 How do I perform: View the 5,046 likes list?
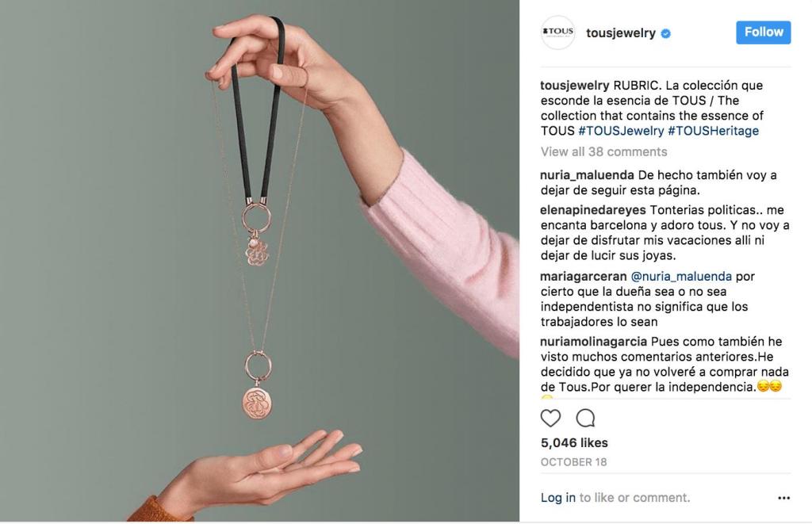(x=574, y=442)
